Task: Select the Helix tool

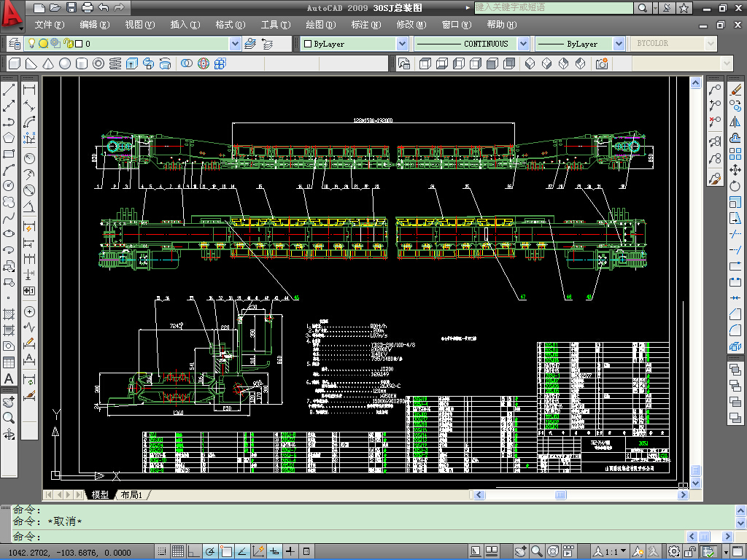Action: pos(115,63)
